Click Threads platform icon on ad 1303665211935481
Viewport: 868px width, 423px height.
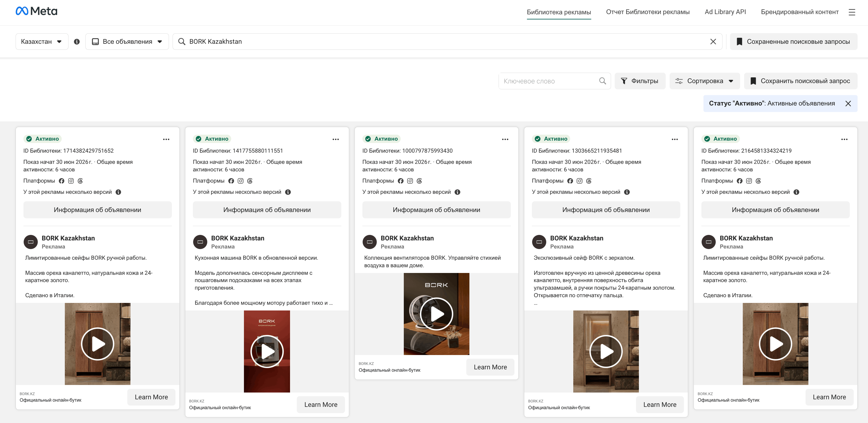tap(589, 181)
